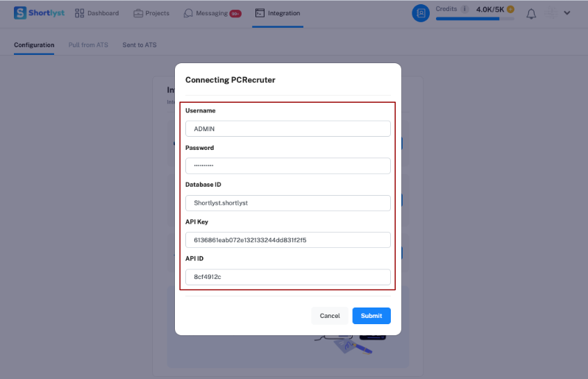
Task: Open the Messaging chat bubble icon
Action: (188, 13)
